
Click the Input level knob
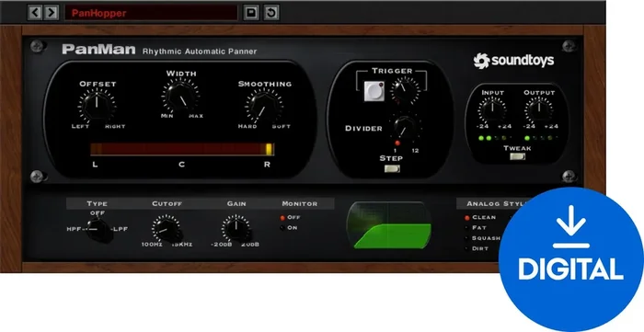coord(492,110)
